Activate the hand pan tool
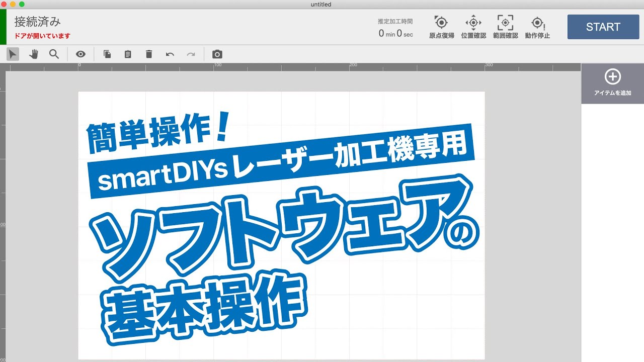The image size is (644, 362). pos(34,54)
